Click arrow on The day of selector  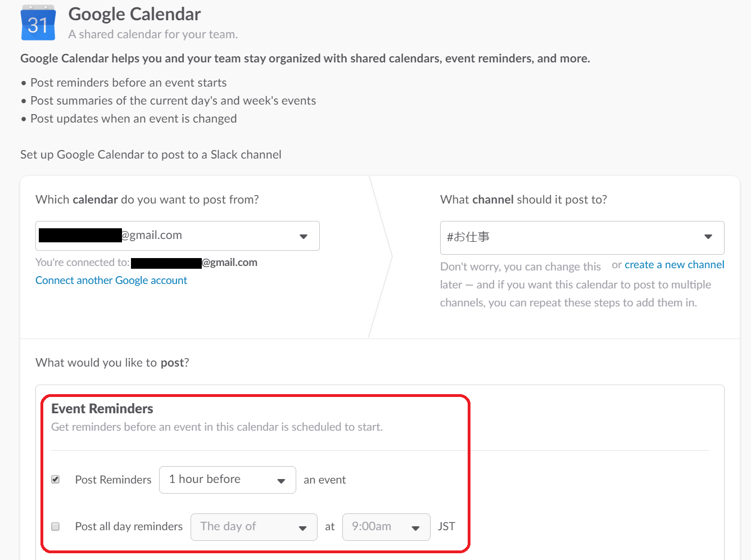302,528
